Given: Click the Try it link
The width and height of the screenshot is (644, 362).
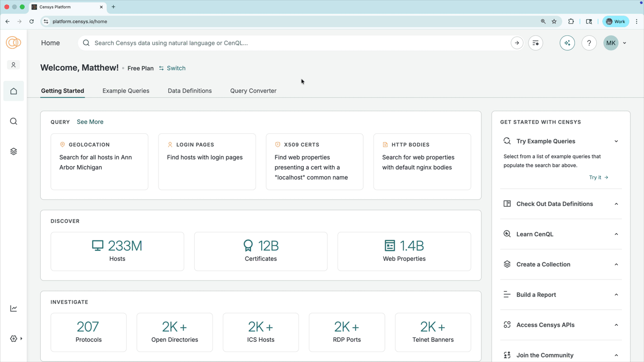Looking at the screenshot, I should [599, 177].
